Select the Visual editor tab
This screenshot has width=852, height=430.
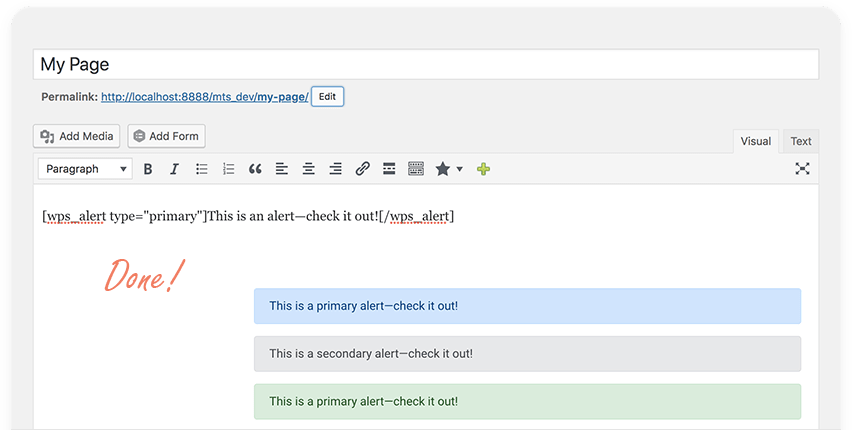(755, 141)
